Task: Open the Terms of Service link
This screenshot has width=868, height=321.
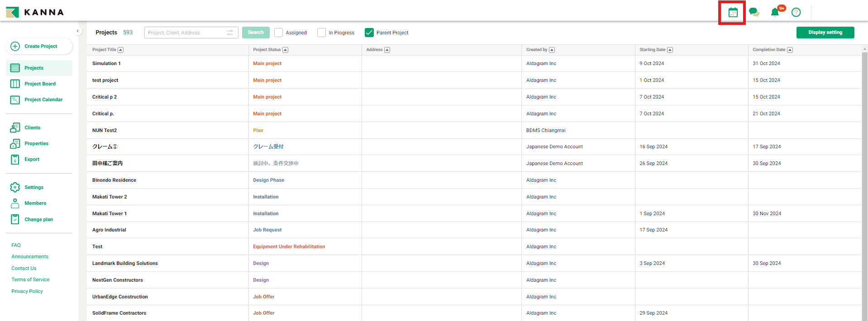Action: point(30,279)
